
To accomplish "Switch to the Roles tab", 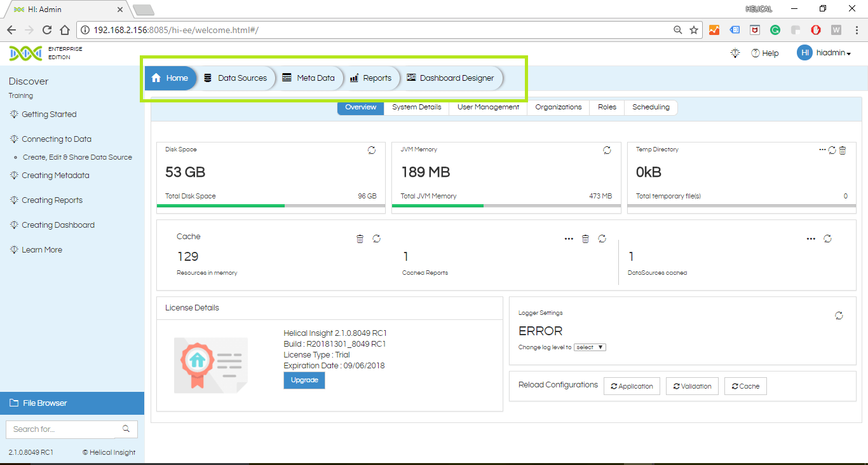I will 607,108.
